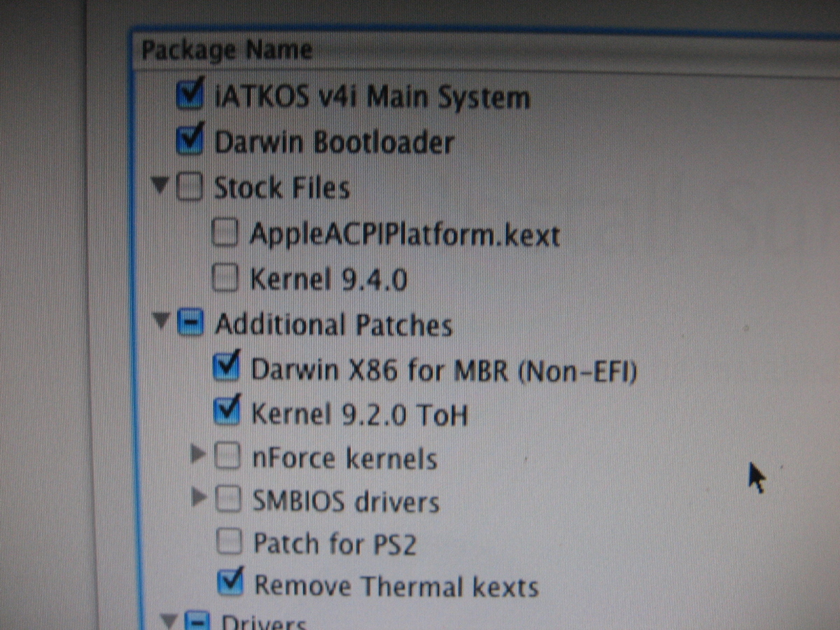The height and width of the screenshot is (630, 840).
Task: Check the Kernel 9.4.0 checkbox
Action: pos(225,279)
